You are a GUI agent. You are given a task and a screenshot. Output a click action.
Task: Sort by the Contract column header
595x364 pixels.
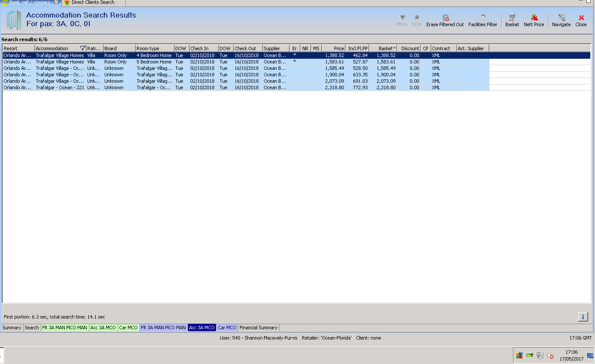(x=444, y=48)
